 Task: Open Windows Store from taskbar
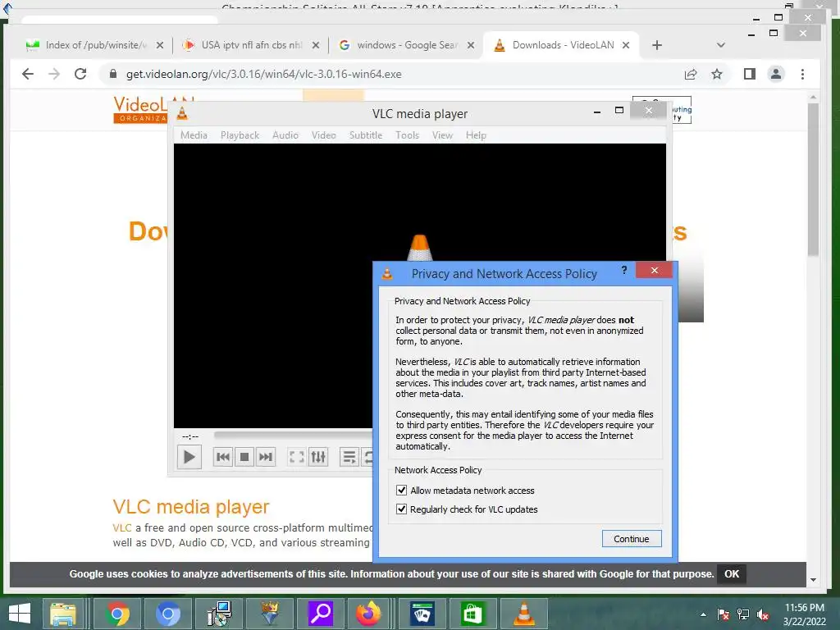point(472,614)
